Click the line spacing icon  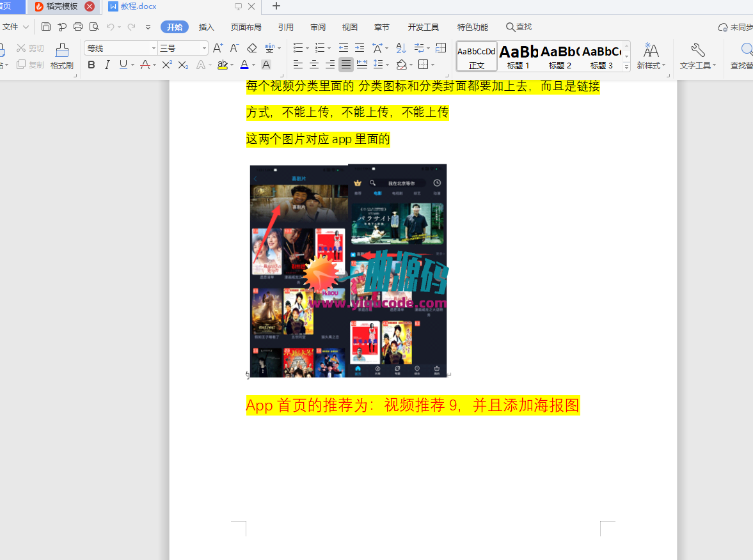click(x=379, y=65)
